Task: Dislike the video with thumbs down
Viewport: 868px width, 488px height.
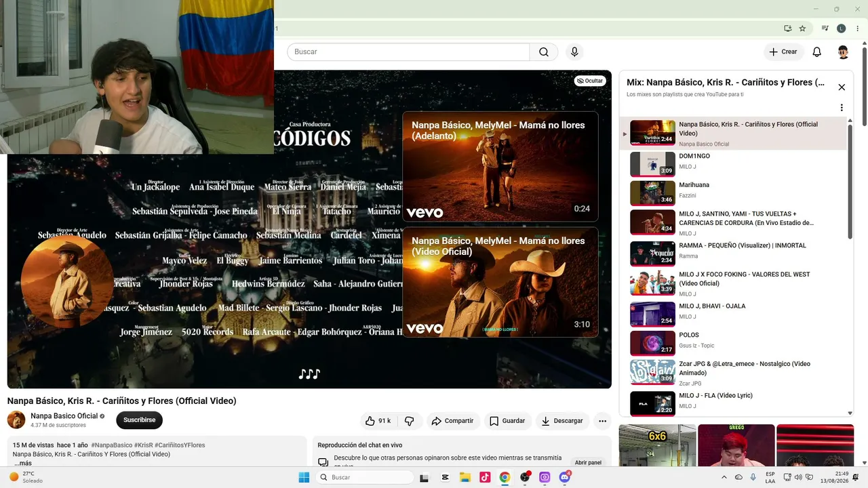Action: tap(409, 421)
